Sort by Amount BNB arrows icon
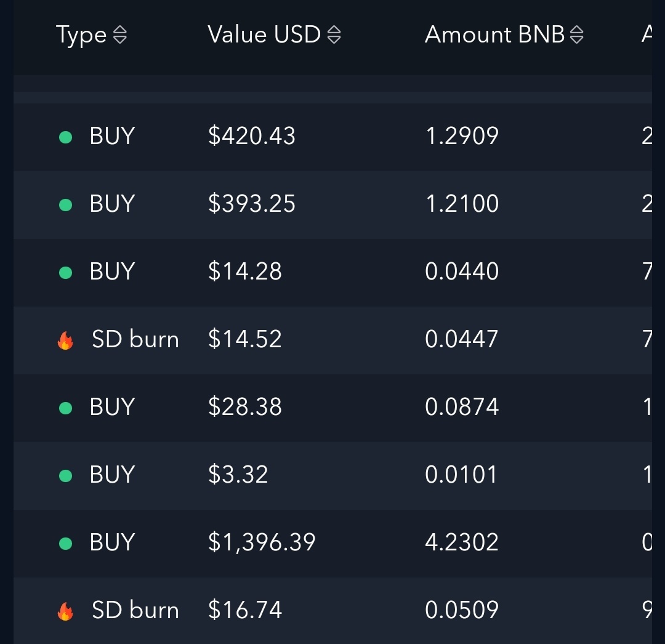 [x=576, y=34]
